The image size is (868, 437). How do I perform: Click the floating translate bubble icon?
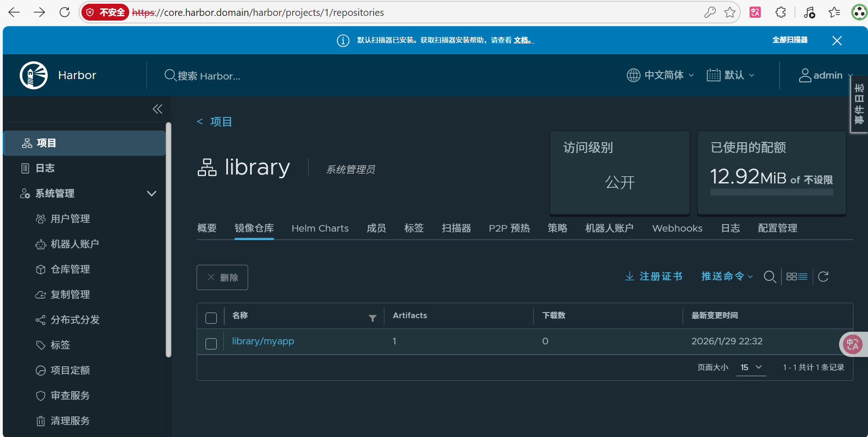pyautogui.click(x=853, y=344)
